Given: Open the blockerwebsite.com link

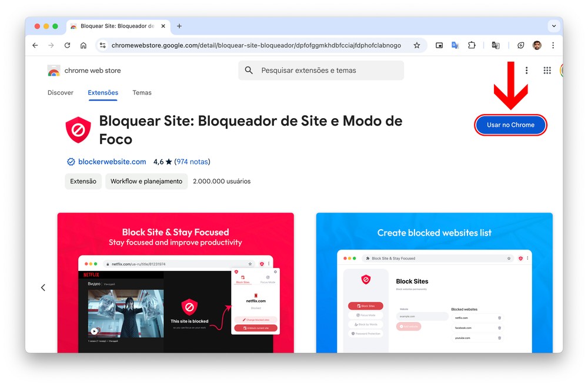Looking at the screenshot, I should click(112, 162).
